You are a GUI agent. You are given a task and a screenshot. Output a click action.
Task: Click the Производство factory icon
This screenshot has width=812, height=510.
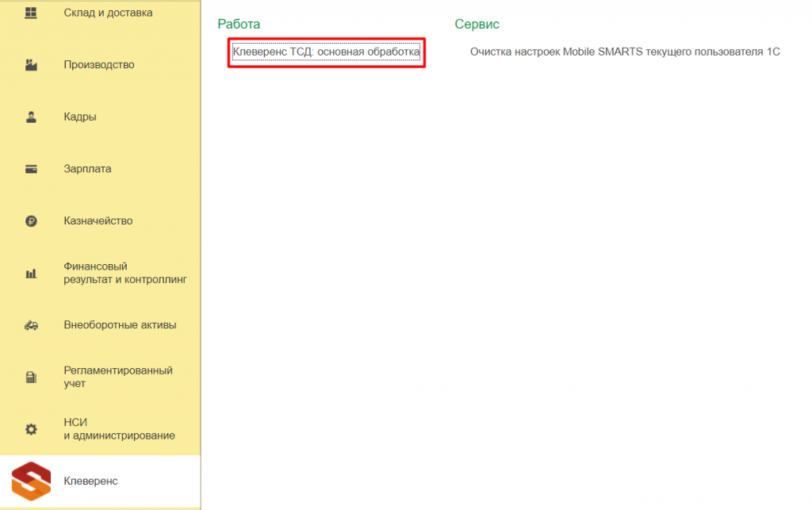click(31, 65)
